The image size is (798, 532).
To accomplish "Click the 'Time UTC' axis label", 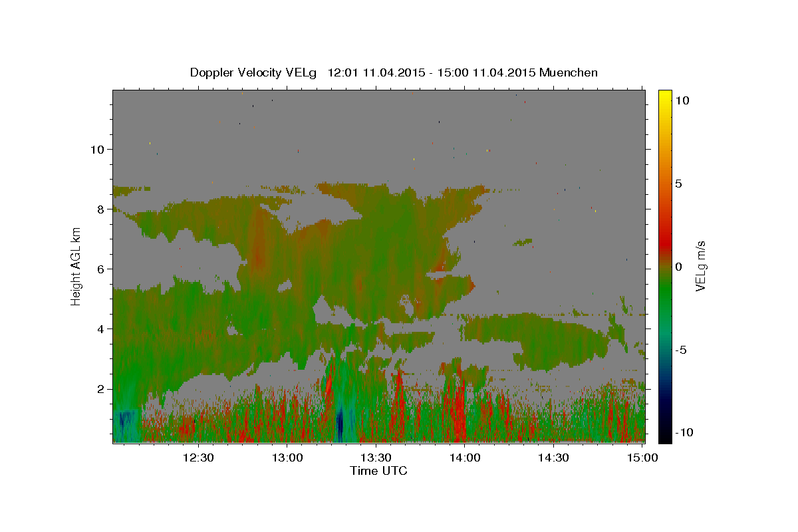I will point(378,471).
